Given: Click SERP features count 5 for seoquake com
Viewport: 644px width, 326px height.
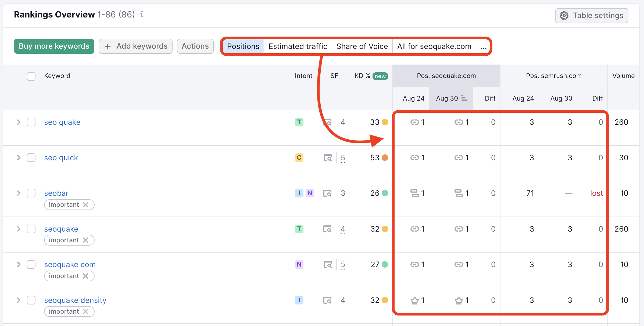Looking at the screenshot, I should click(343, 265).
